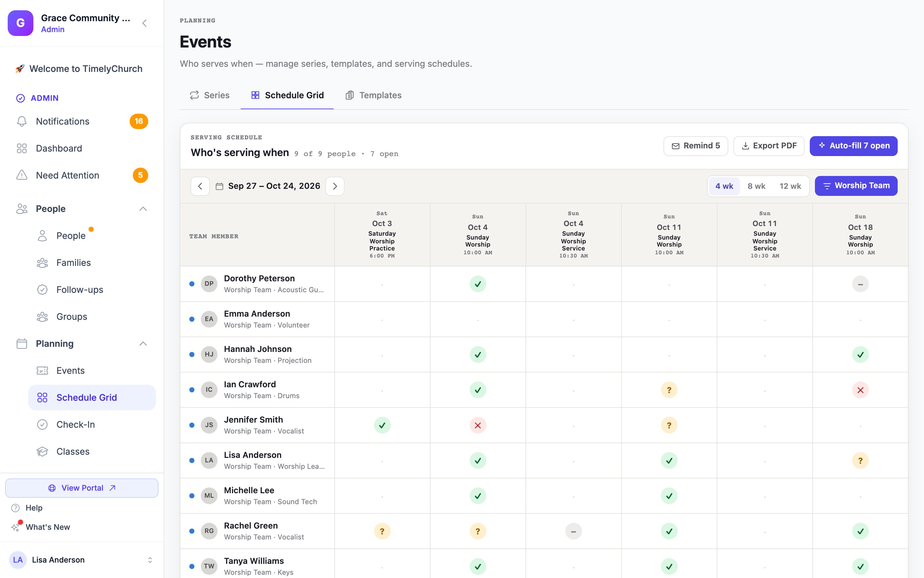This screenshot has width=924, height=578.
Task: Open the View Portal link
Action: click(x=82, y=488)
